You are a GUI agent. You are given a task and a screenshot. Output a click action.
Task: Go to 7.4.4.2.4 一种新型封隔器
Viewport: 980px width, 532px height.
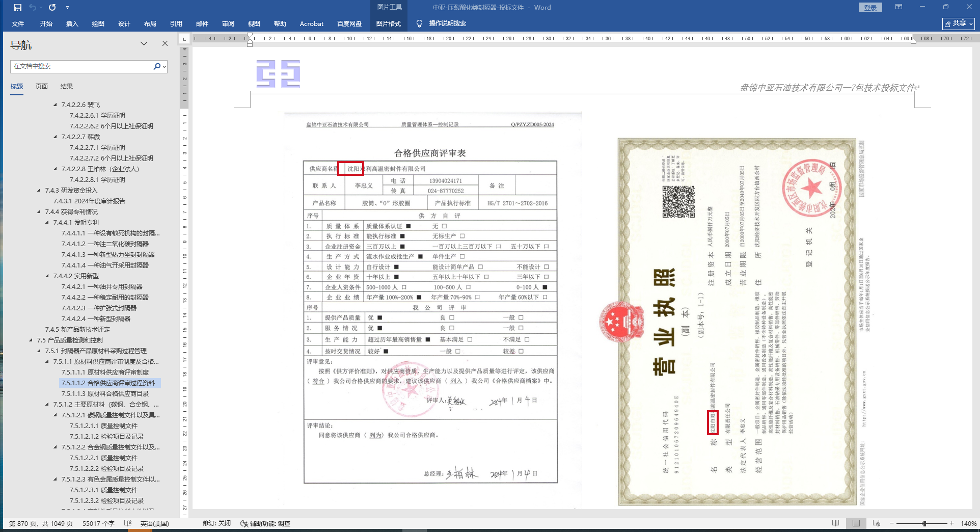96,319
